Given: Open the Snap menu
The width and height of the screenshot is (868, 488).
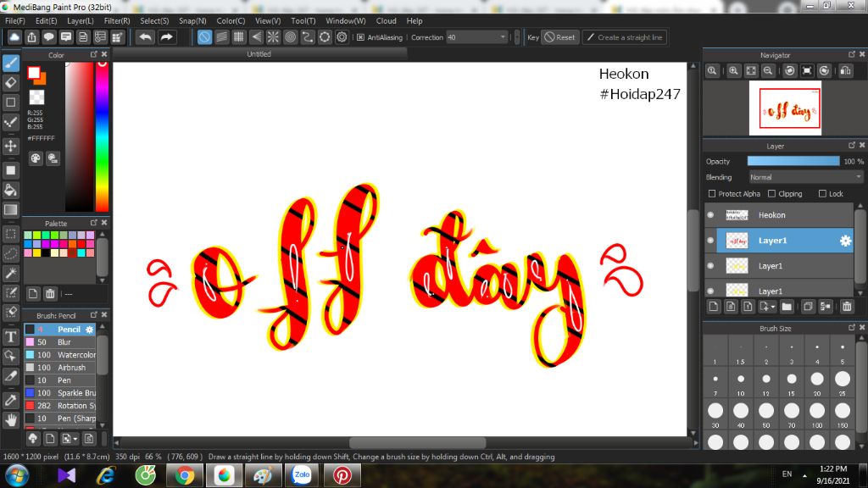Looking at the screenshot, I should coord(192,20).
